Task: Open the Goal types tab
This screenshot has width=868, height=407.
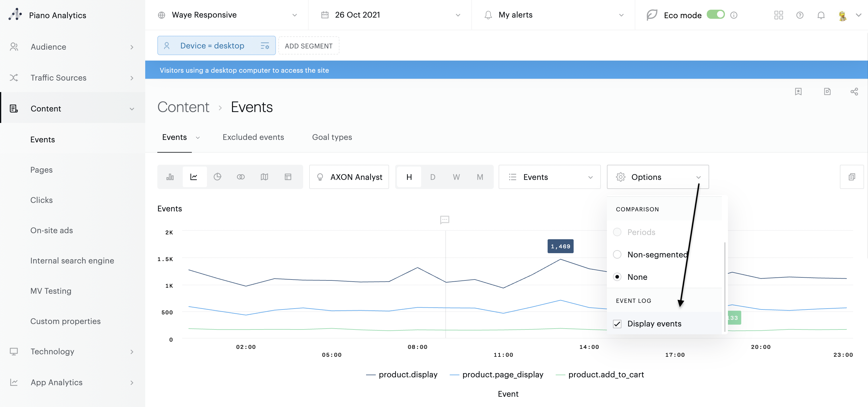Action: click(x=332, y=137)
